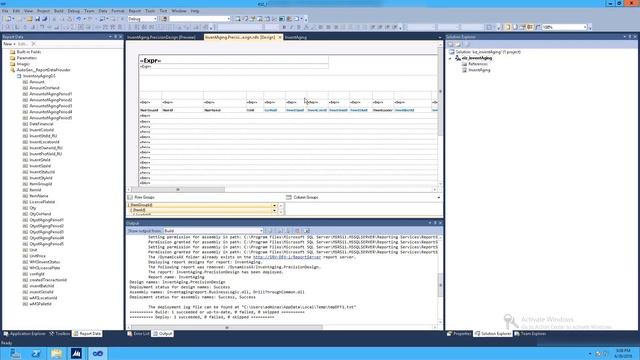640x360 pixels.
Task: Select the References node in Solution Explorer
Action: (474, 64)
